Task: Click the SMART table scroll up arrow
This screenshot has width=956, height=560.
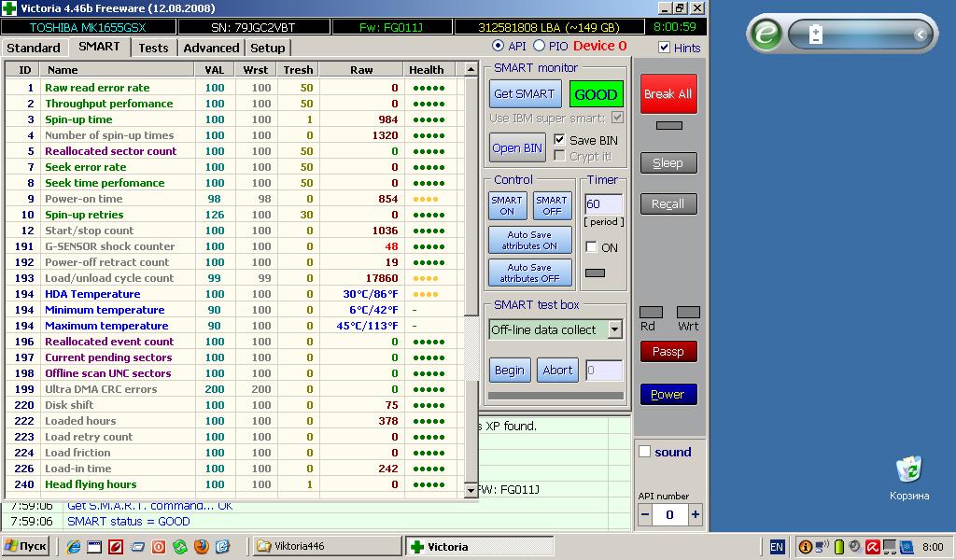Action: [471, 69]
